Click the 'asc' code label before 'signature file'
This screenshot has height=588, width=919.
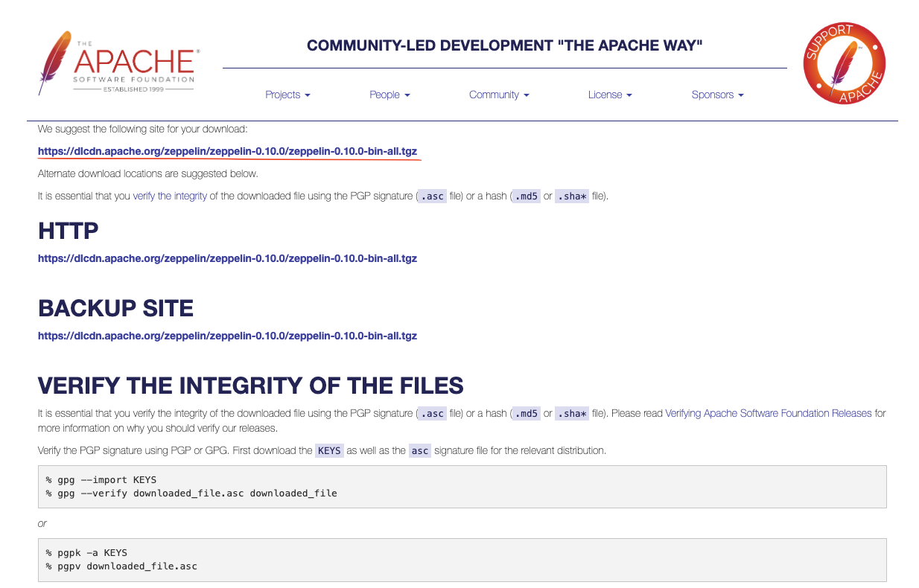click(420, 450)
